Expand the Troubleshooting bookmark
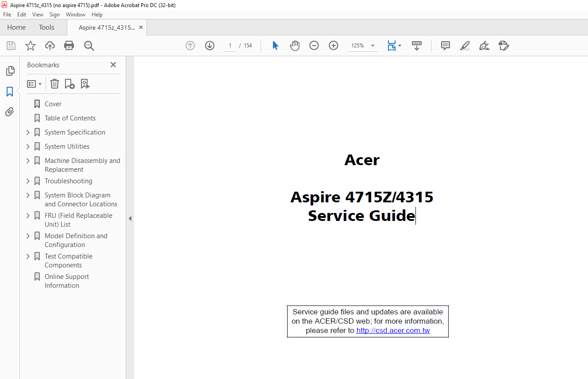 pos(28,181)
